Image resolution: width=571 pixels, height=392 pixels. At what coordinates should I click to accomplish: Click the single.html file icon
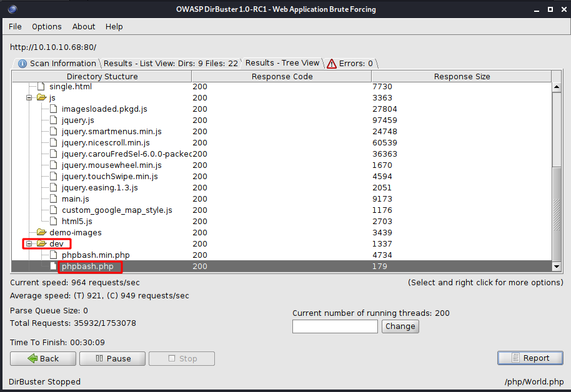pyautogui.click(x=41, y=86)
